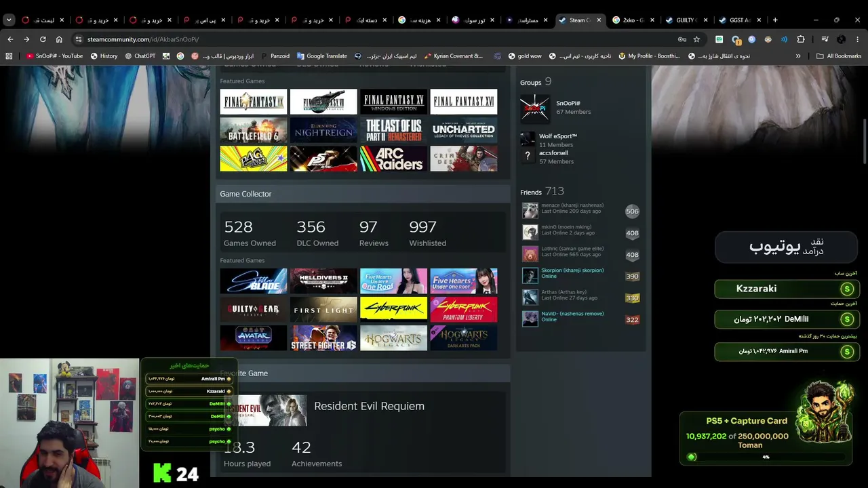Screen dimensions: 868x488
Task: Open the Avatar Legends game thumbnail
Action: pos(254,338)
